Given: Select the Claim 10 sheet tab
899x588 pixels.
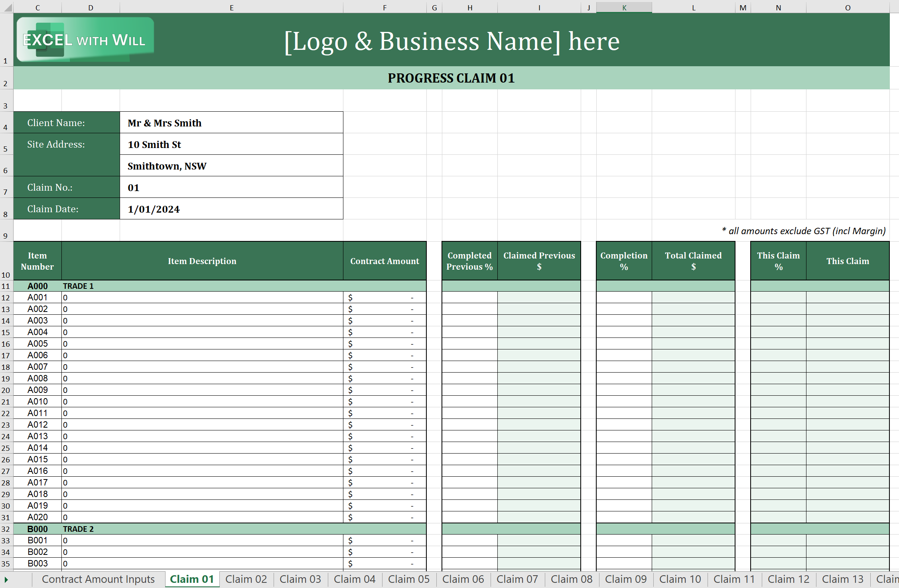Looking at the screenshot, I should coord(680,579).
